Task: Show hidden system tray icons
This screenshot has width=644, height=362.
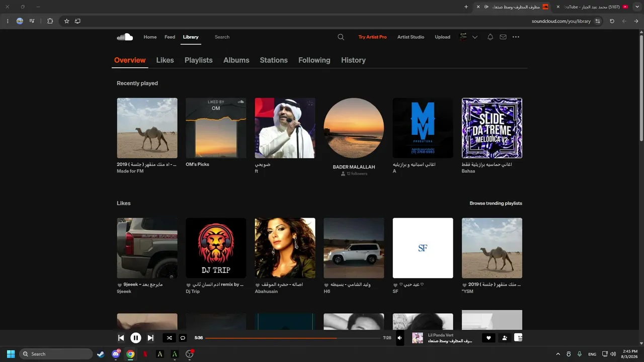Action: [557, 354]
